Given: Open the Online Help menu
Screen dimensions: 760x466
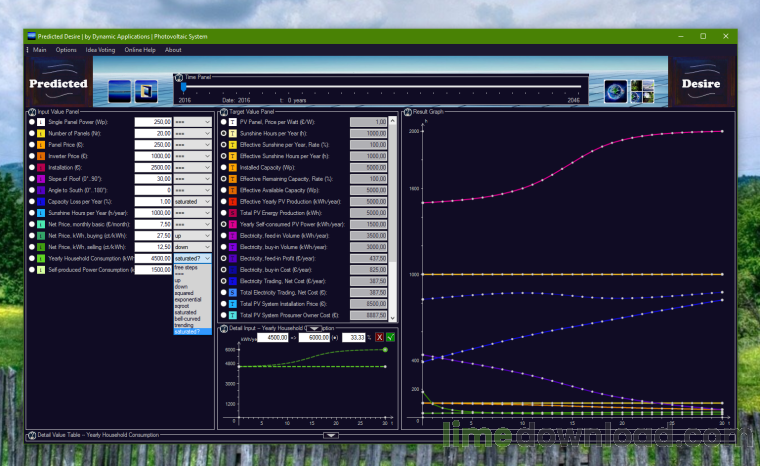Looking at the screenshot, I should tap(140, 50).
